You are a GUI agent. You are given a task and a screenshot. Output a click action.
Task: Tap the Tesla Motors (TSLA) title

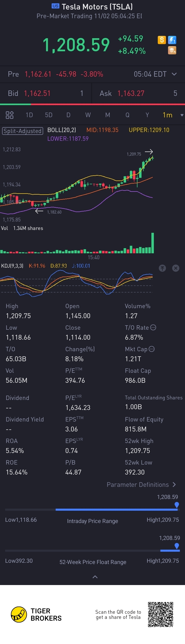(x=97, y=7)
